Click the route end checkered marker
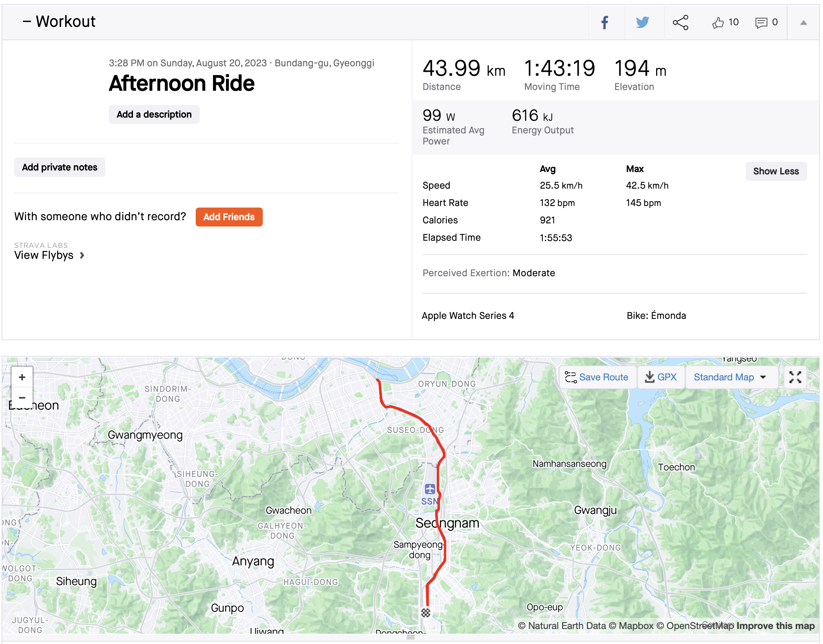The height and width of the screenshot is (644, 823). click(x=425, y=612)
